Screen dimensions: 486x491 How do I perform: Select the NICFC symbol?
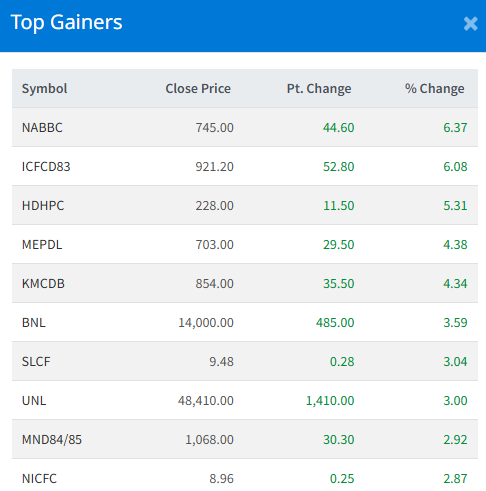coord(39,479)
